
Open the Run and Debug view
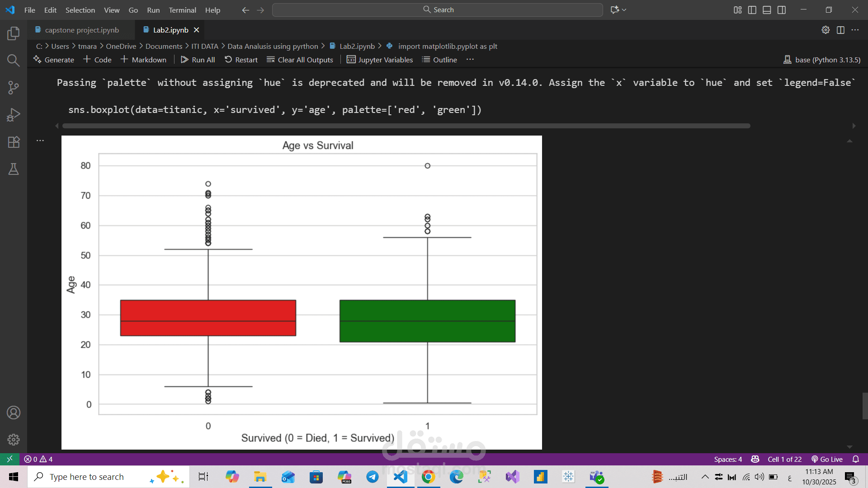tap(14, 115)
